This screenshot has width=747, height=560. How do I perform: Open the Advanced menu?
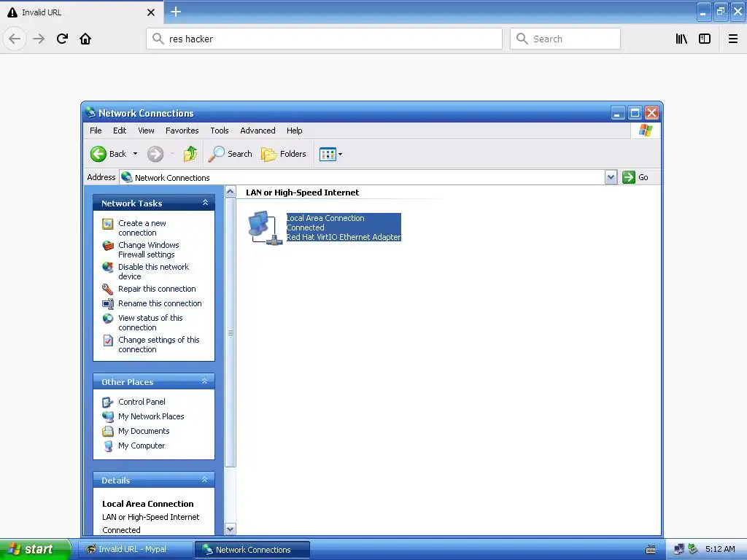pyautogui.click(x=258, y=131)
